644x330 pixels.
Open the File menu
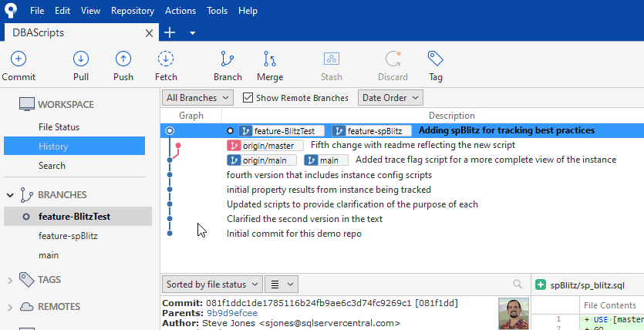click(37, 11)
